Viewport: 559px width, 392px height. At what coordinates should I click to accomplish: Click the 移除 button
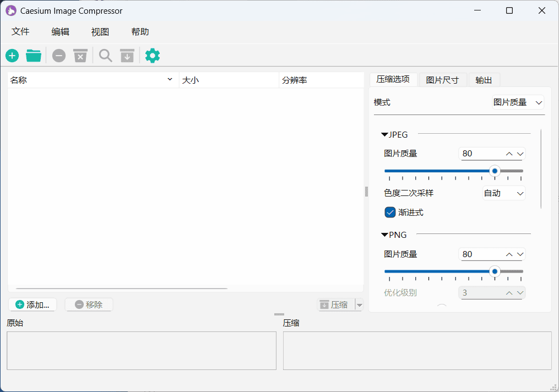coord(89,304)
